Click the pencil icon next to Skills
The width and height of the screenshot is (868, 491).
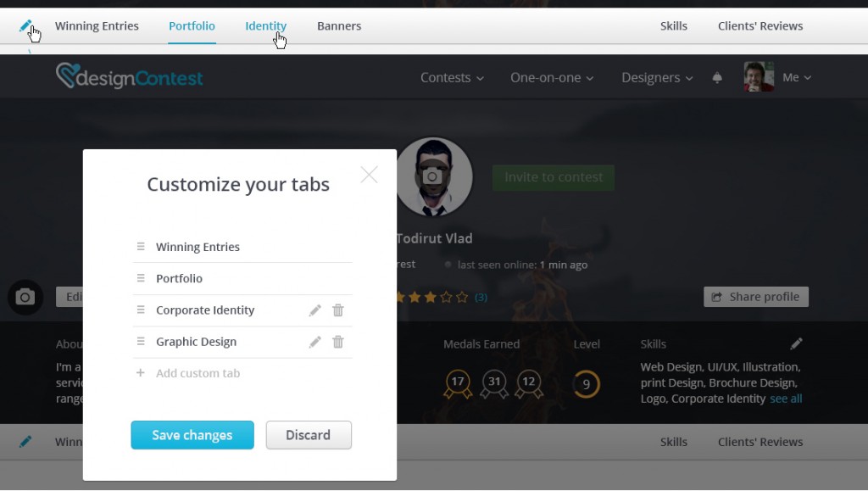796,343
